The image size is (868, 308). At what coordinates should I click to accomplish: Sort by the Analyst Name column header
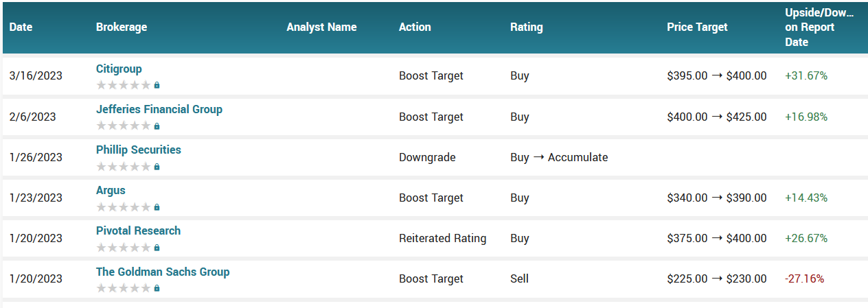click(321, 27)
